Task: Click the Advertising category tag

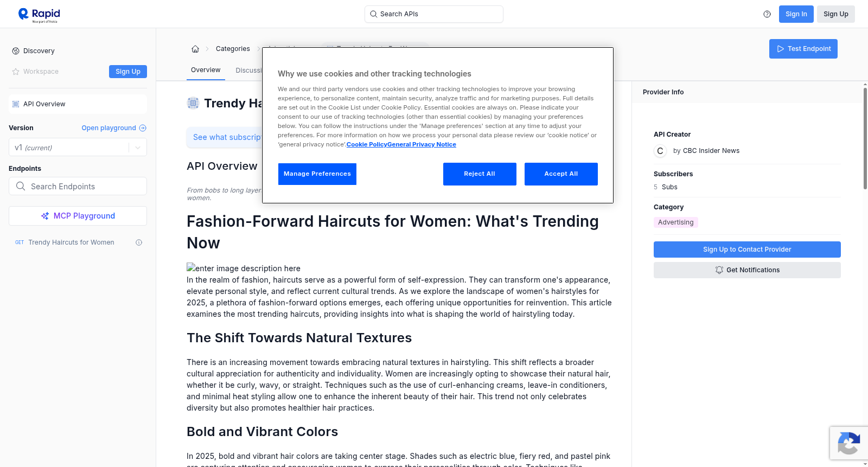Action: pyautogui.click(x=675, y=222)
